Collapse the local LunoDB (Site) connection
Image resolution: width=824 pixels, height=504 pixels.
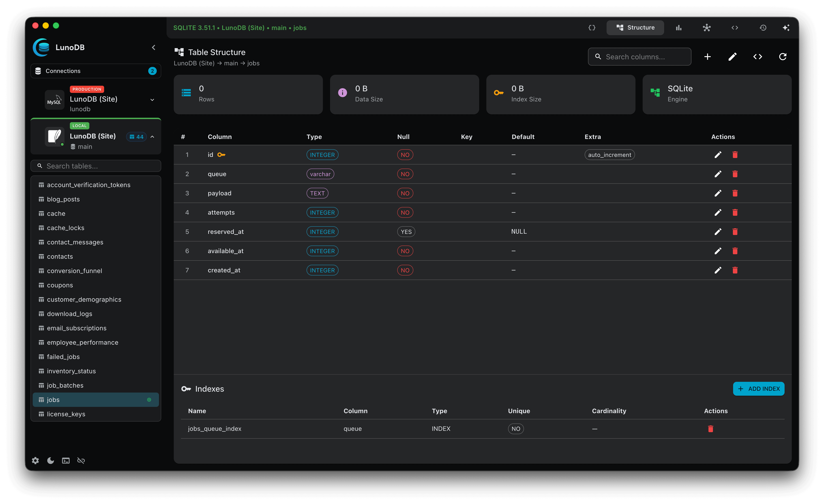pyautogui.click(x=152, y=137)
